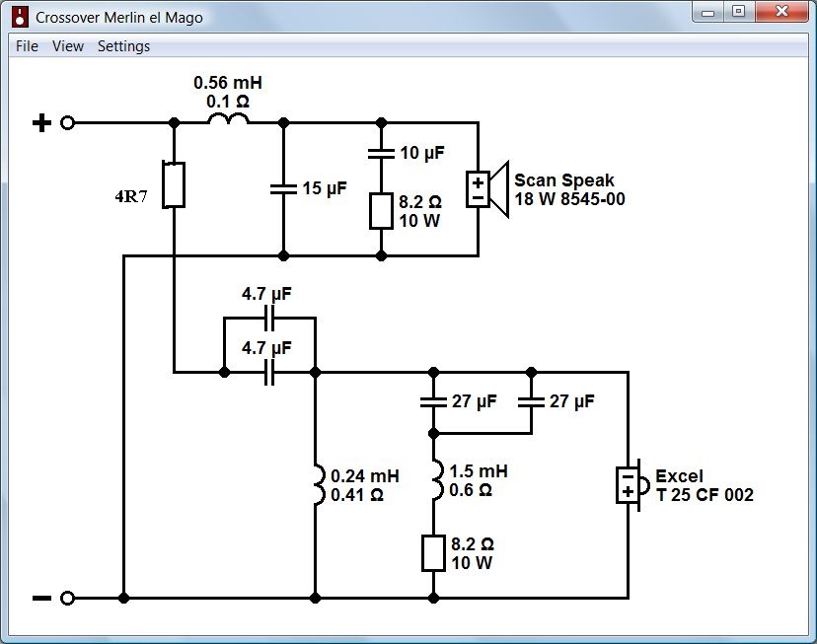This screenshot has height=644, width=817.
Task: Open the Settings menu
Action: [123, 46]
